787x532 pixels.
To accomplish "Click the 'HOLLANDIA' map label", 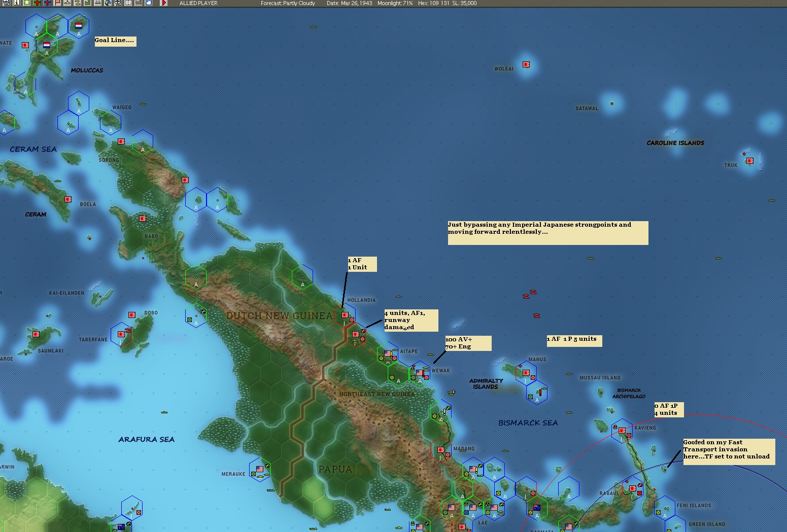I will tap(361, 300).
